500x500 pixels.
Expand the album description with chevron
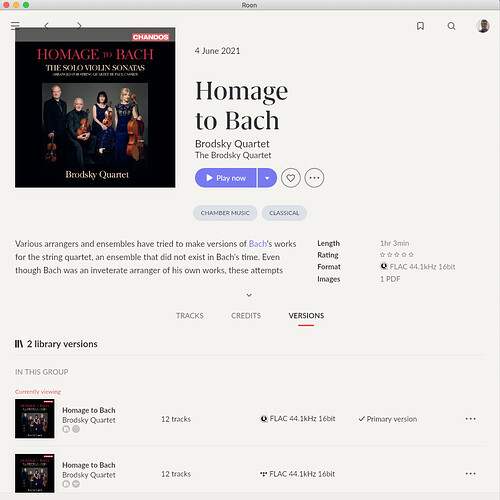pyautogui.click(x=249, y=295)
